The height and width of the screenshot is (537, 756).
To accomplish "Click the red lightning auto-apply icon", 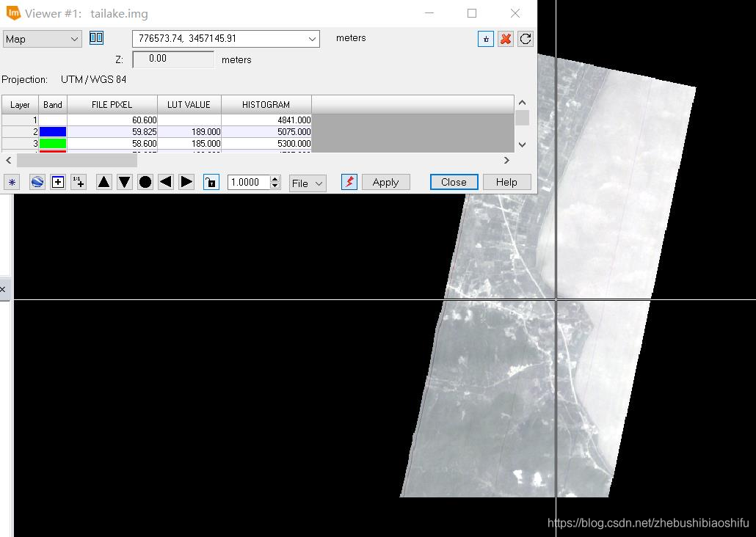I will (349, 182).
